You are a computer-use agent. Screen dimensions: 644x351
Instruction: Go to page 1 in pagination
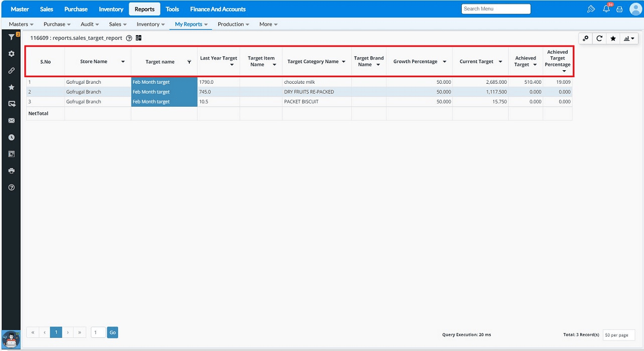pos(56,332)
